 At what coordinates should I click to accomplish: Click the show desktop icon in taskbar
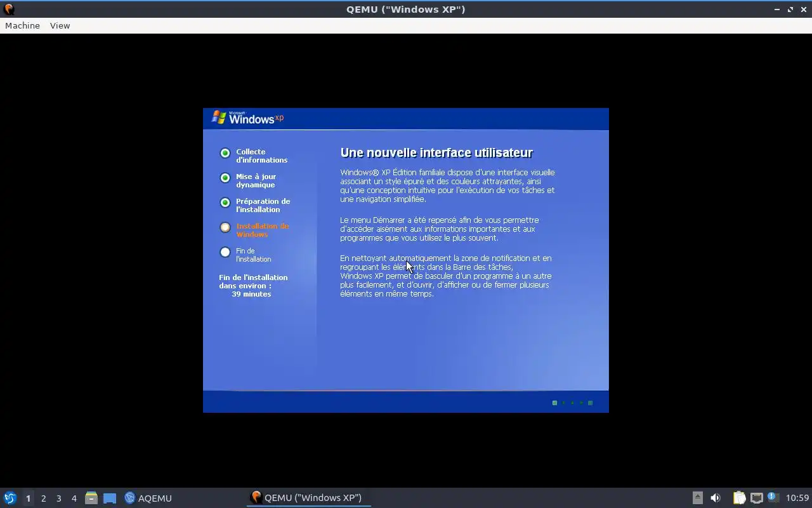click(x=110, y=498)
